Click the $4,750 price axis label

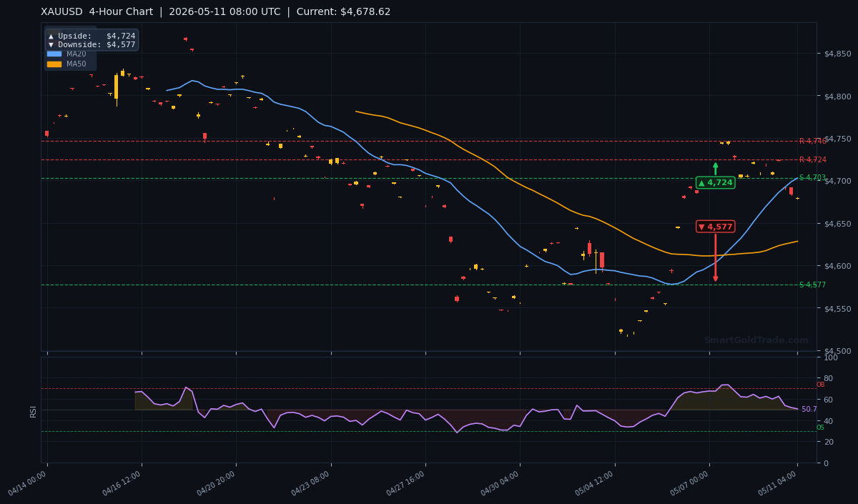click(x=837, y=139)
